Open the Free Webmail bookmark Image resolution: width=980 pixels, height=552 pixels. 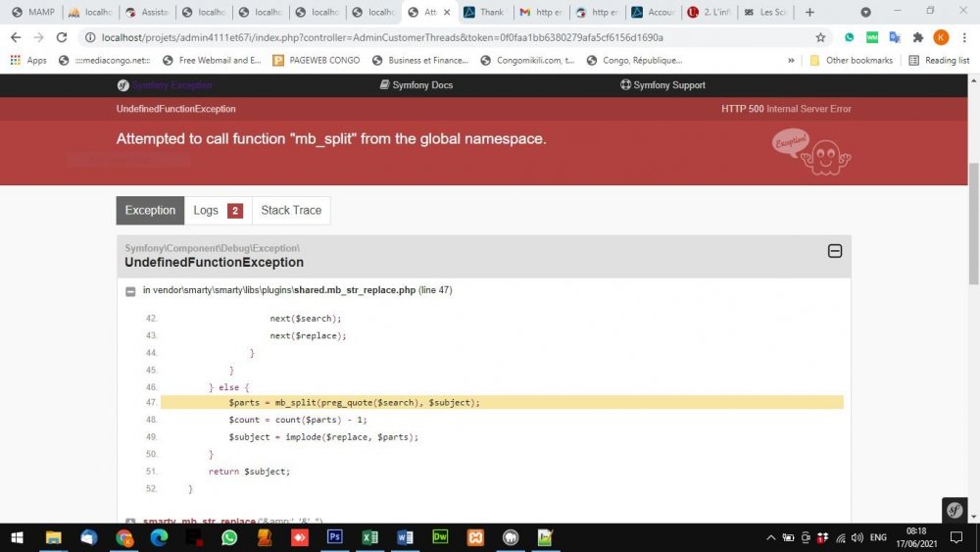tap(212, 60)
